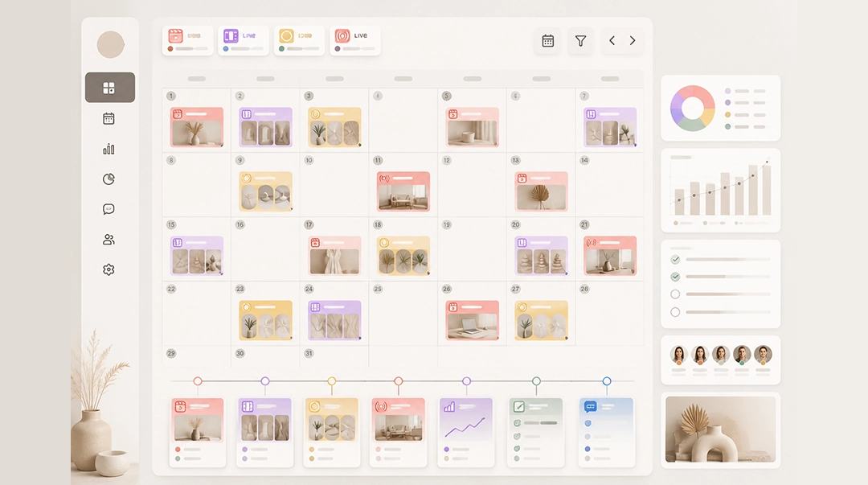
Task: Go to previous month chevron
Action: click(612, 40)
